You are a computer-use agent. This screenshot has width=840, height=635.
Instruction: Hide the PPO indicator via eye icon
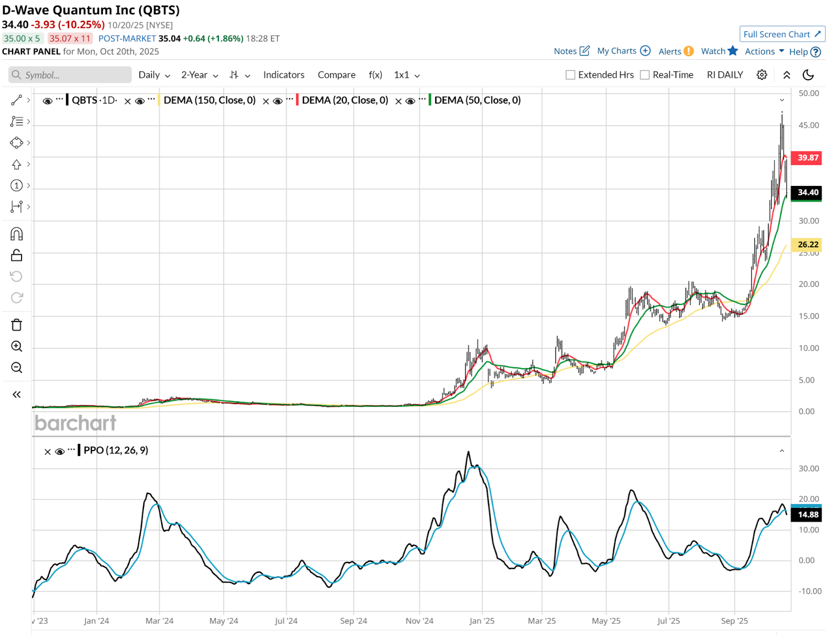tap(60, 452)
